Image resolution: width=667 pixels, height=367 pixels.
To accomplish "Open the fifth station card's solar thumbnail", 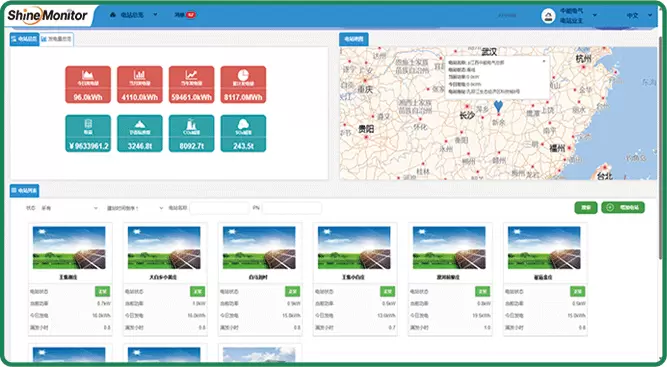I will pos(449,248).
